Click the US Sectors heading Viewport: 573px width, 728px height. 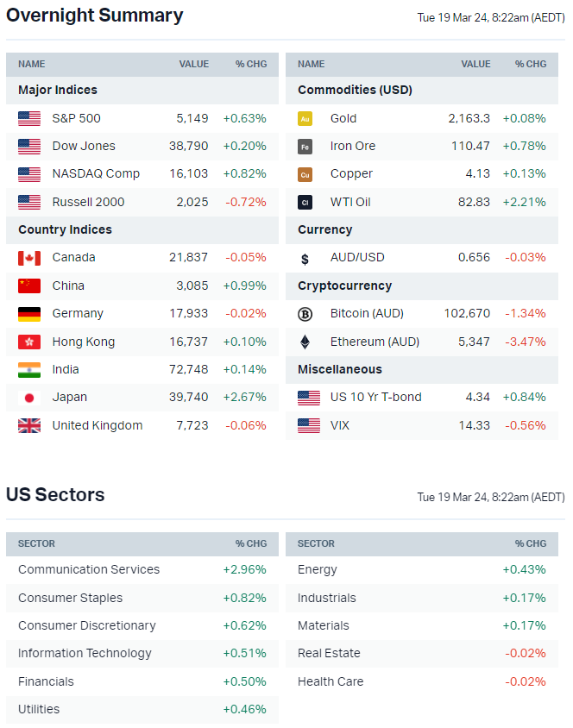pos(55,494)
